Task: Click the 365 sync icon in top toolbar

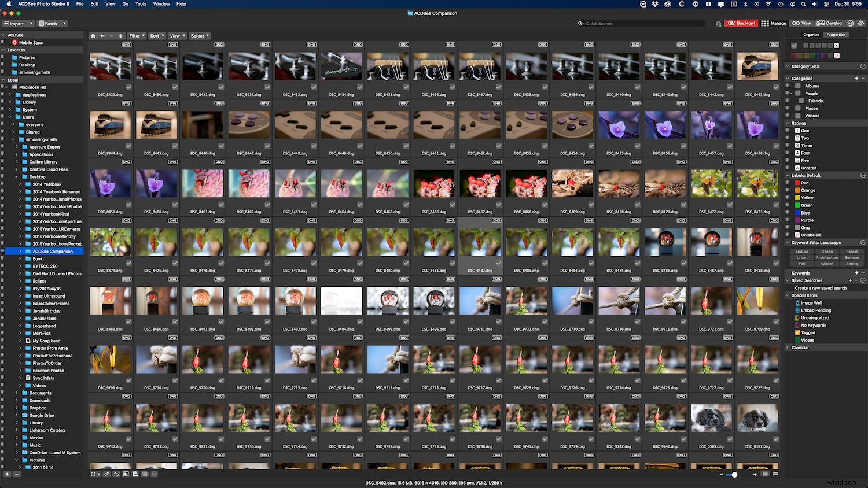Action: (849, 23)
